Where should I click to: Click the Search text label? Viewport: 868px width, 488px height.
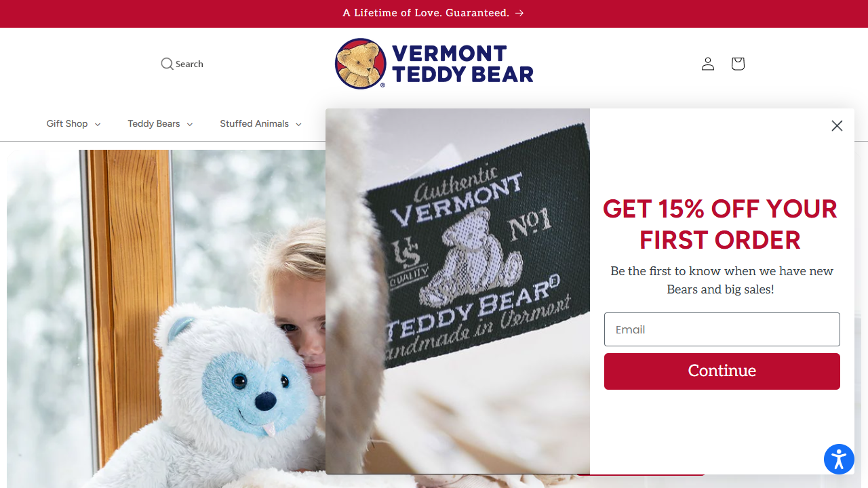(189, 64)
